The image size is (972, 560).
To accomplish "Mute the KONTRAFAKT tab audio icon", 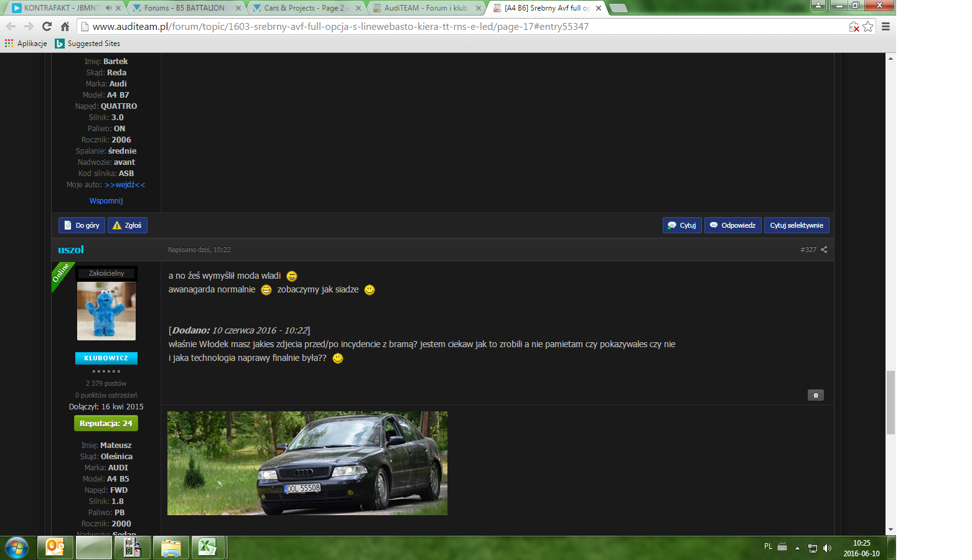I will tap(108, 8).
